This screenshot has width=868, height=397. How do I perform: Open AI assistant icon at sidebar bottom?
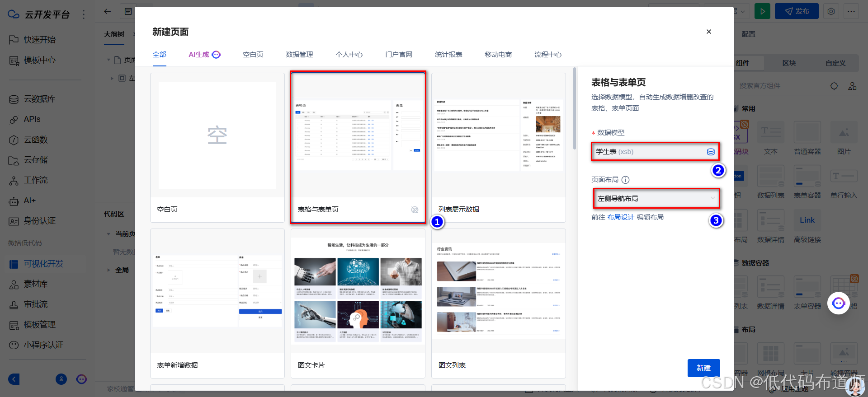tap(81, 379)
